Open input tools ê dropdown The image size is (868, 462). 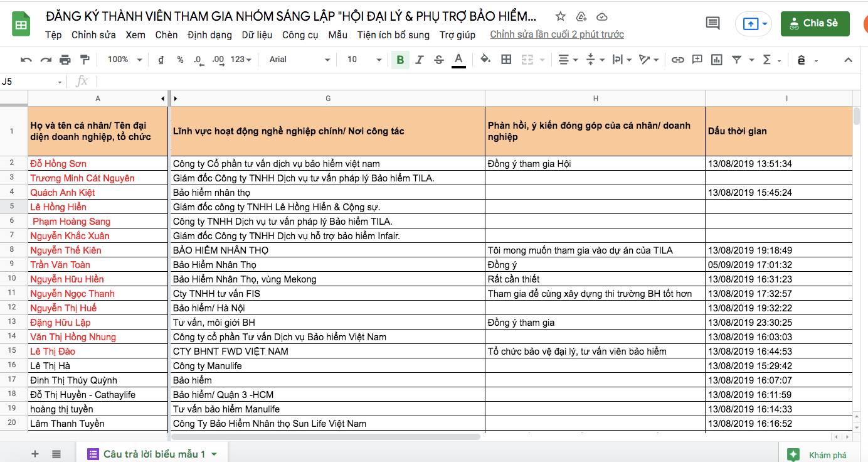807,60
